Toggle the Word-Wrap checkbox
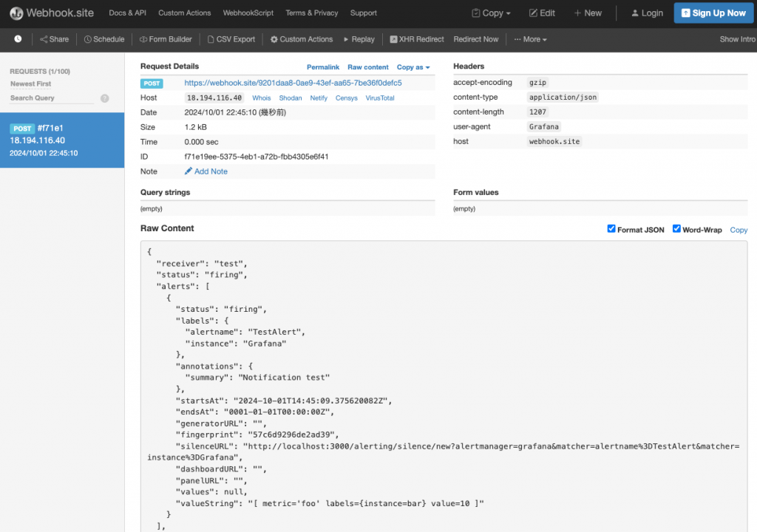This screenshot has height=532, width=757. (676, 229)
